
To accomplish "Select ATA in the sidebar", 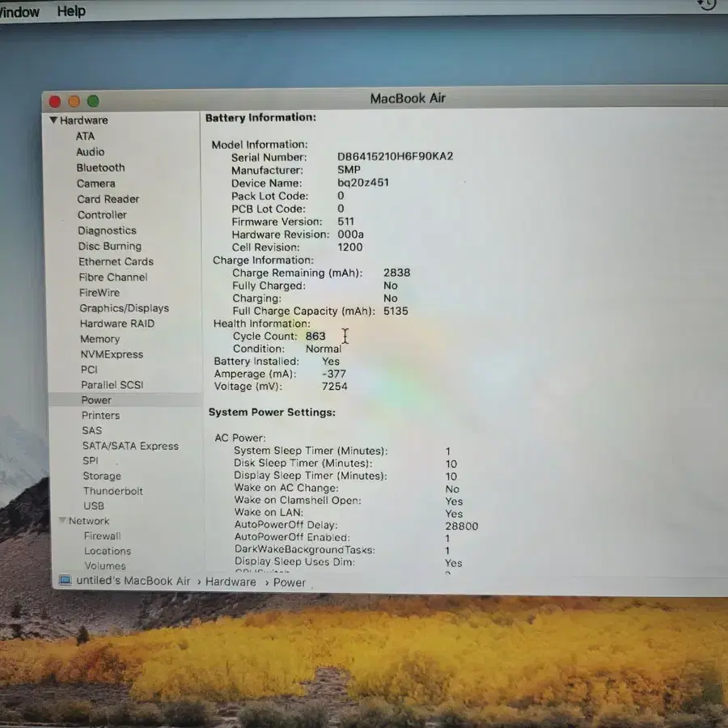I will click(86, 136).
